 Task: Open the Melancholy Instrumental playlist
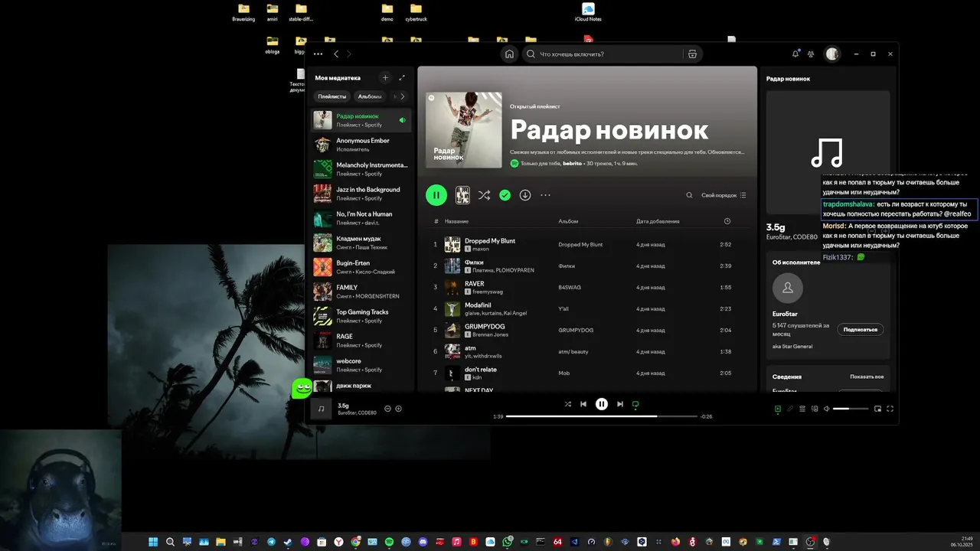pyautogui.click(x=361, y=169)
